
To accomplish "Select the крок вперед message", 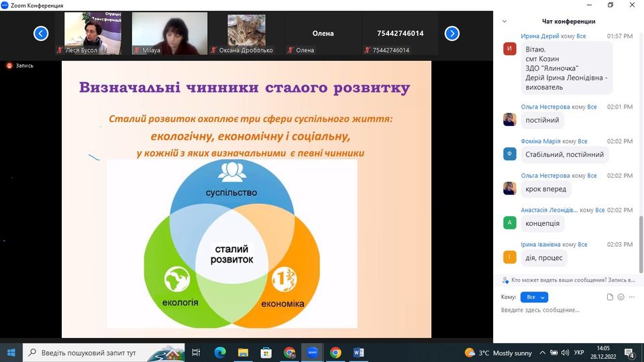I will 546,189.
